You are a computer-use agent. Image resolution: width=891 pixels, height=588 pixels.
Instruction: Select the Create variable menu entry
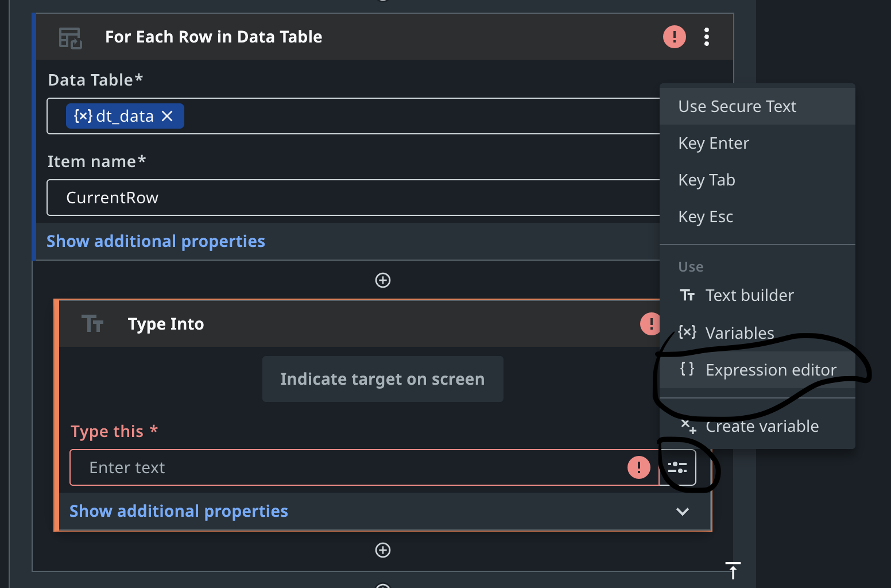(x=761, y=427)
